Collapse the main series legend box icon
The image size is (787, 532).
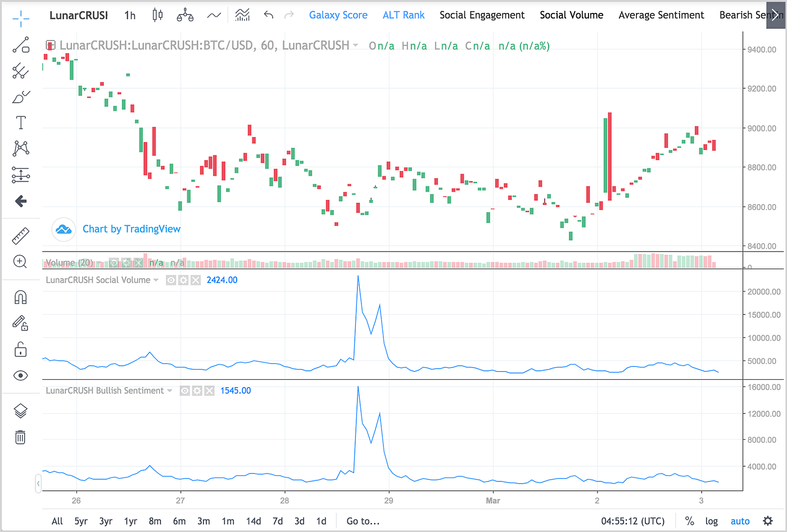50,46
